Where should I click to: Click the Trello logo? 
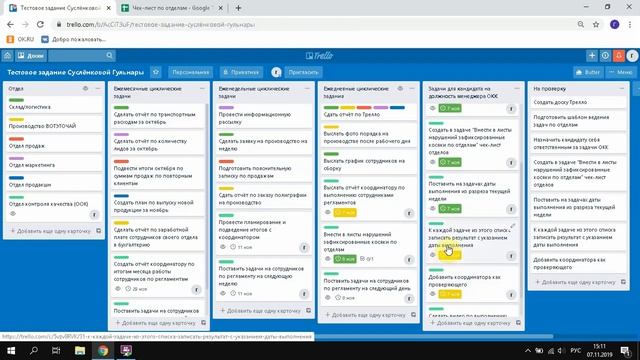pos(320,56)
